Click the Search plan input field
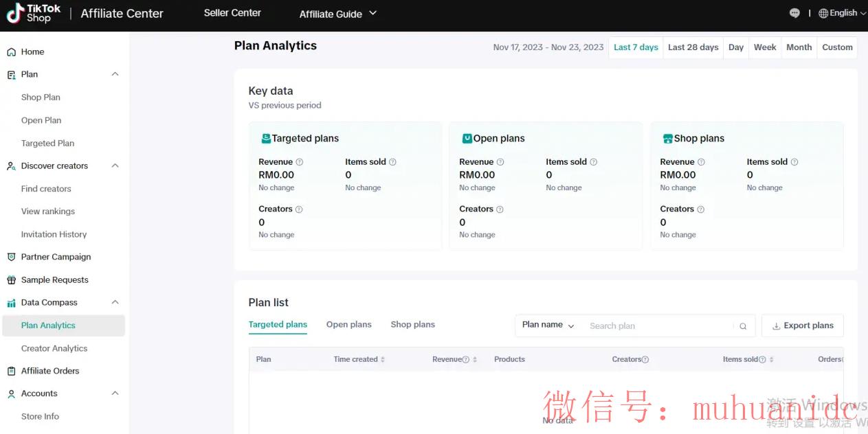 pos(656,326)
